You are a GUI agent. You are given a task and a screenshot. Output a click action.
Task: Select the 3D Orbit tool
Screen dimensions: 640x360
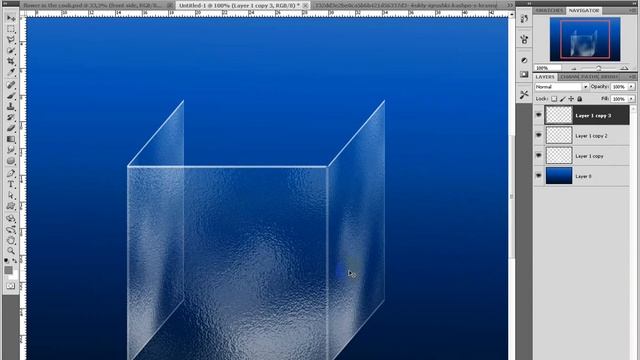pyautogui.click(x=11, y=229)
